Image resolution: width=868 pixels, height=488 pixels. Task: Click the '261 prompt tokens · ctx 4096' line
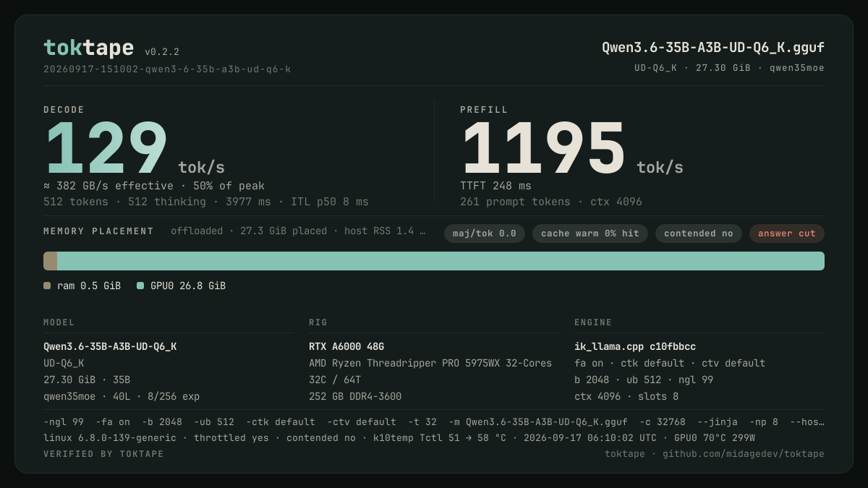(551, 202)
